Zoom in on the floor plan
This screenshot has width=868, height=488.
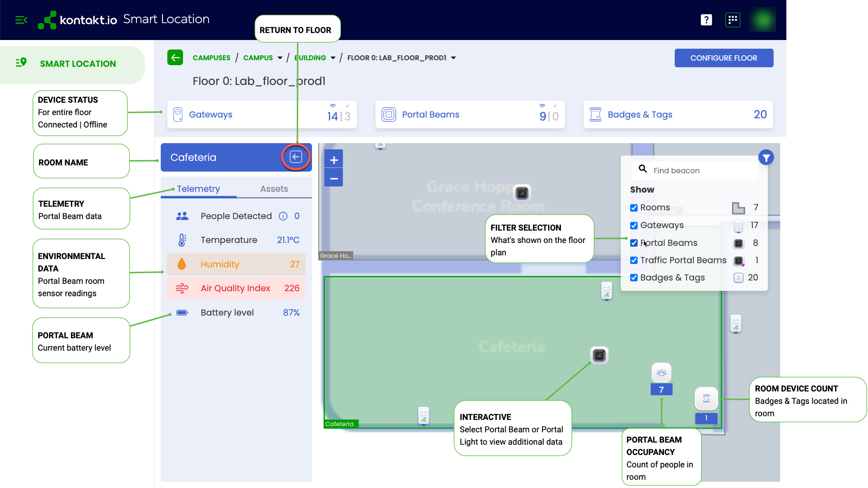click(334, 160)
